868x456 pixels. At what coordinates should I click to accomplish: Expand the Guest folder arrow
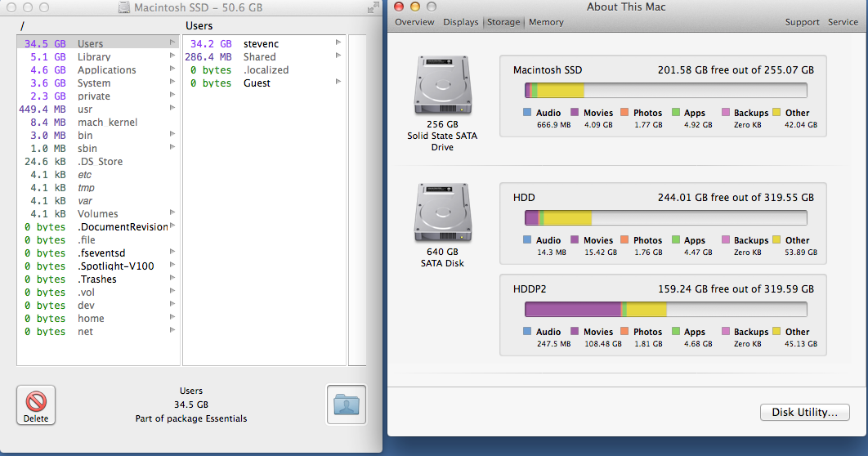[x=338, y=82]
